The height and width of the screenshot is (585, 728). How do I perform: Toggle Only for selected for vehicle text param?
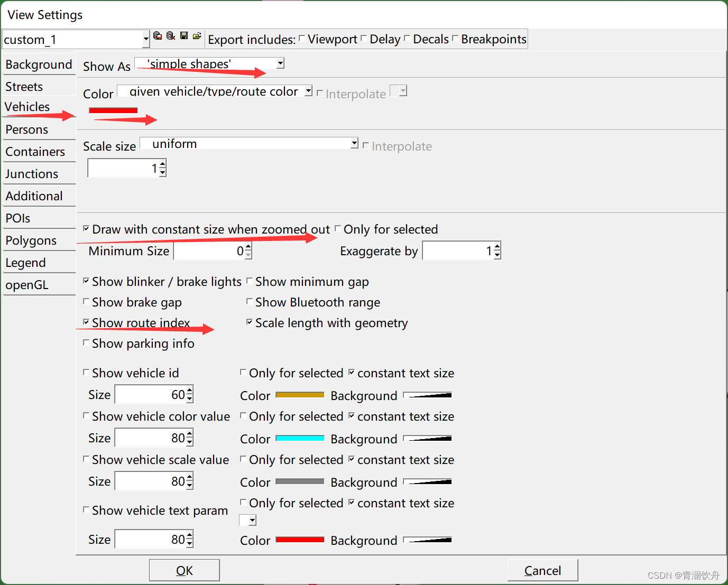point(243,502)
